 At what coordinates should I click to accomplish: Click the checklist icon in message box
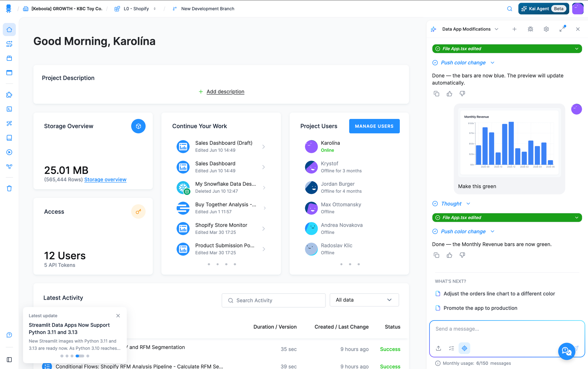coord(451,348)
